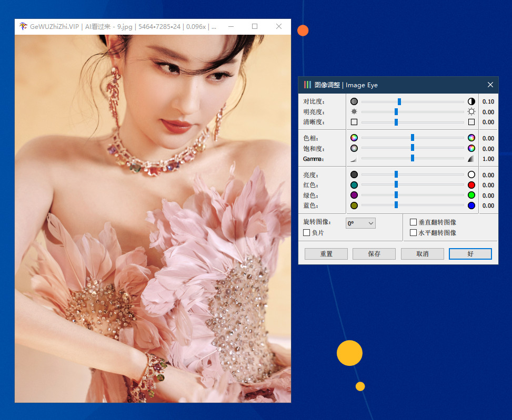Click the high contrast half-circle icon

471,101
